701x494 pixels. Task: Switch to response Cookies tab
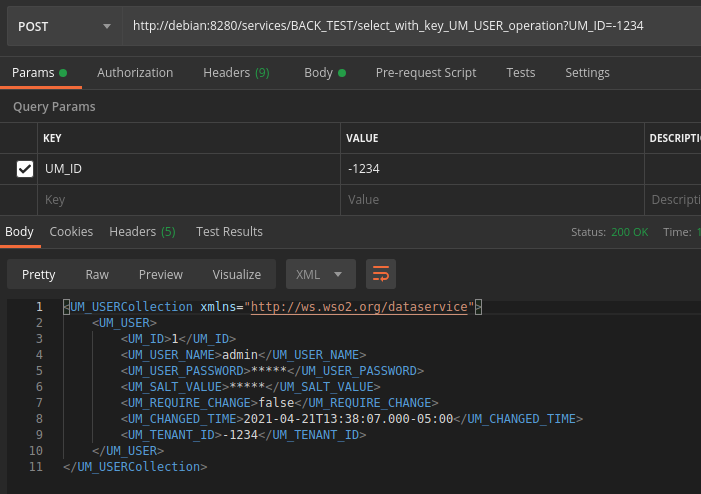tap(71, 232)
